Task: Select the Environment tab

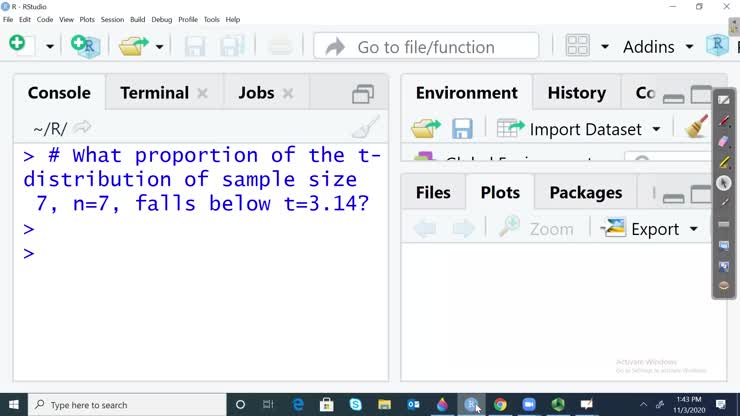Action: [x=466, y=93]
